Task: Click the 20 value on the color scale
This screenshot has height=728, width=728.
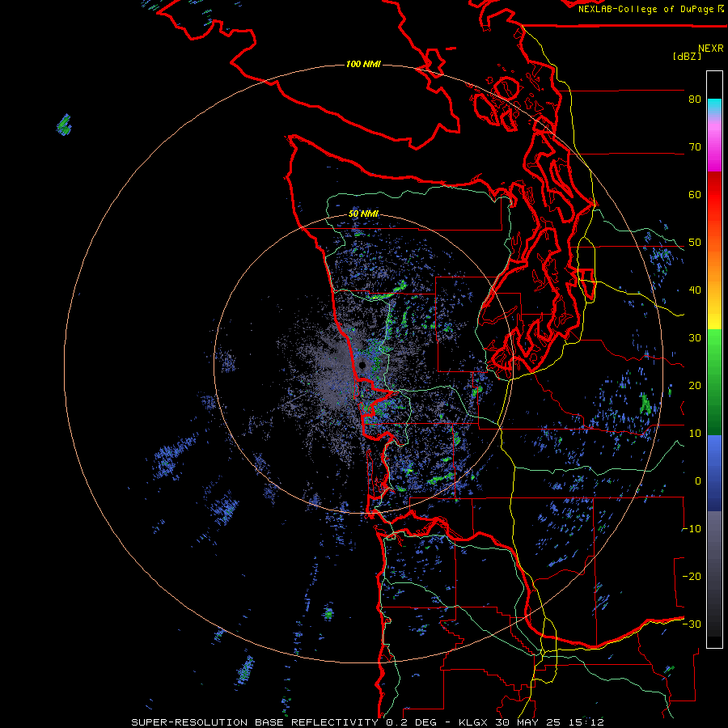Action: (695, 385)
